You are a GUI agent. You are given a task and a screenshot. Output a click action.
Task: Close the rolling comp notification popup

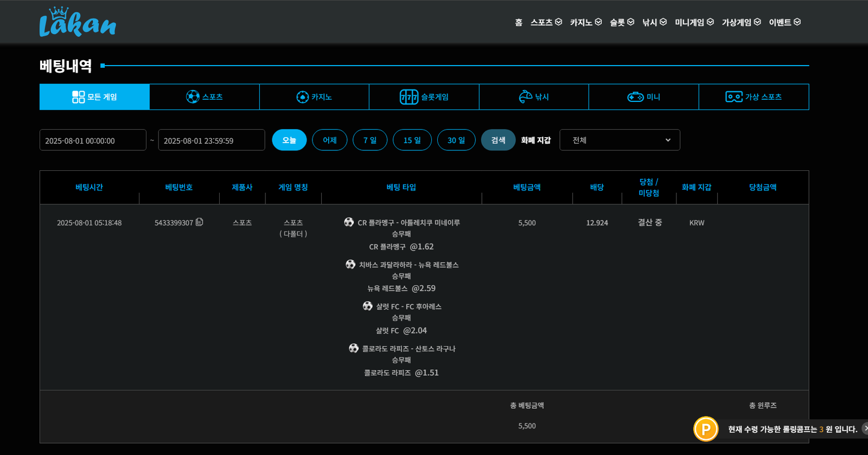[865, 428]
